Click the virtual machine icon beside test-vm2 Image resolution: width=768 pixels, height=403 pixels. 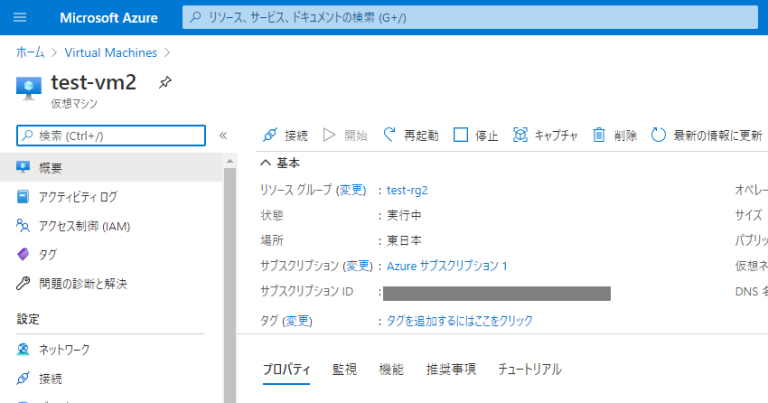pyautogui.click(x=29, y=89)
